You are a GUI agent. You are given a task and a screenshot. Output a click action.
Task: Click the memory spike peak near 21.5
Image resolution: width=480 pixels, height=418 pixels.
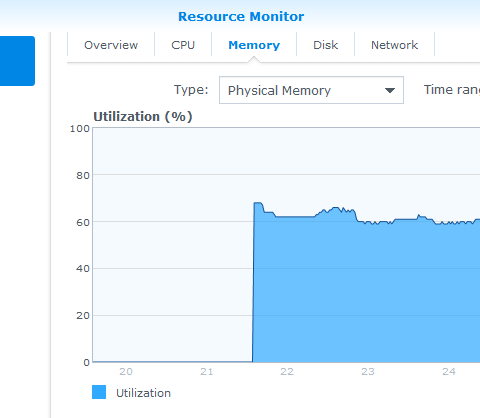point(258,203)
